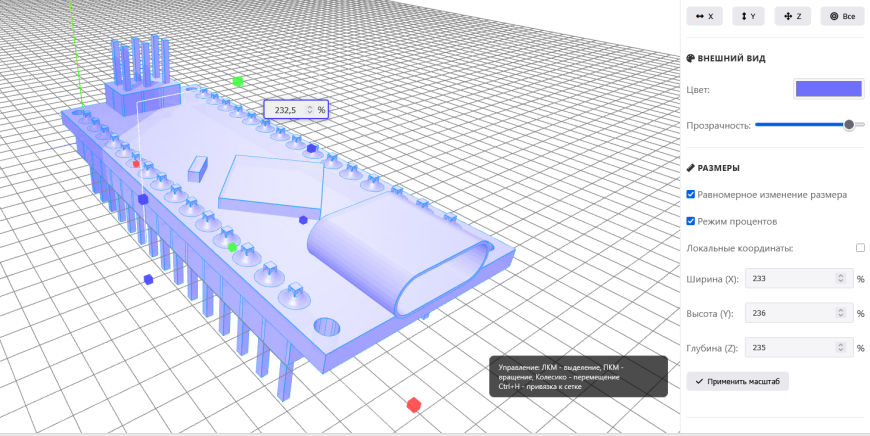
Task: Click the green handle near the pin row
Action: (232, 247)
